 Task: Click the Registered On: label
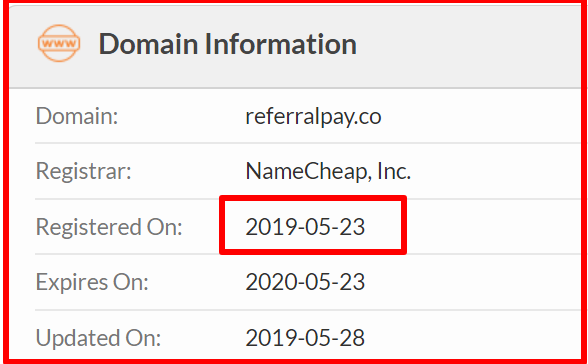(109, 227)
